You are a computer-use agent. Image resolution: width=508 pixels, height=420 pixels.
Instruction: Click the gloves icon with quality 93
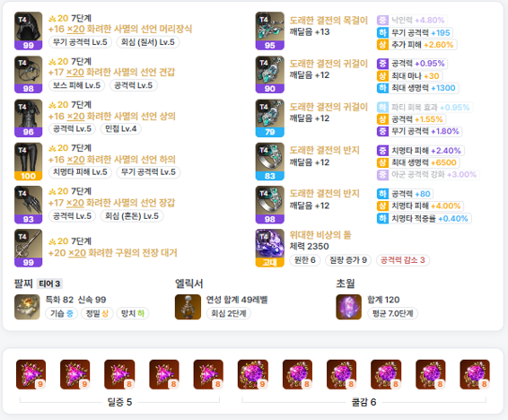pos(28,205)
